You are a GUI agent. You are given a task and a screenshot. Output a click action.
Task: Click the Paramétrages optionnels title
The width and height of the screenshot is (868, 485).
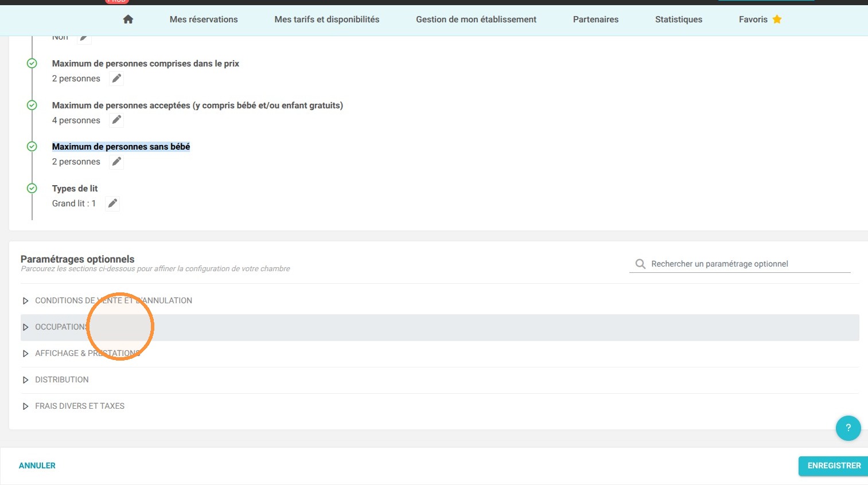tap(77, 259)
